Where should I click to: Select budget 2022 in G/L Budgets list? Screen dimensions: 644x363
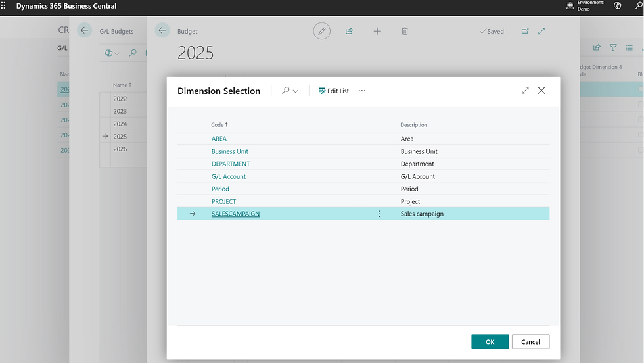pyautogui.click(x=120, y=99)
